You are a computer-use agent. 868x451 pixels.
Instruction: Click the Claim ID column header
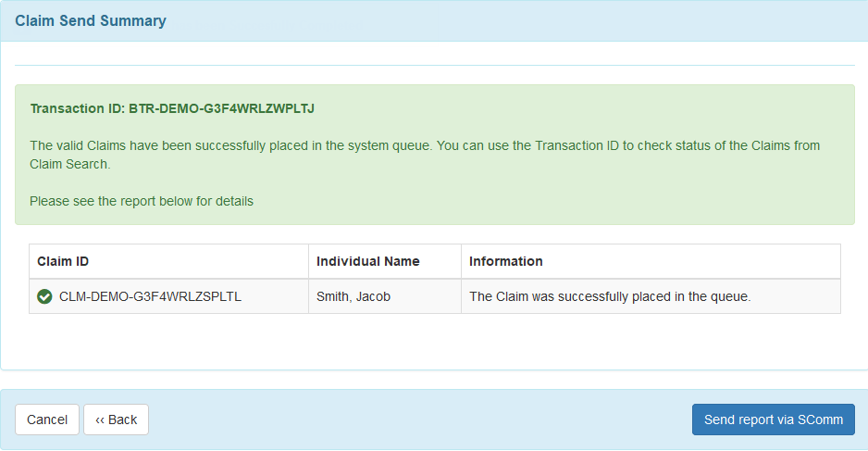[x=63, y=261]
